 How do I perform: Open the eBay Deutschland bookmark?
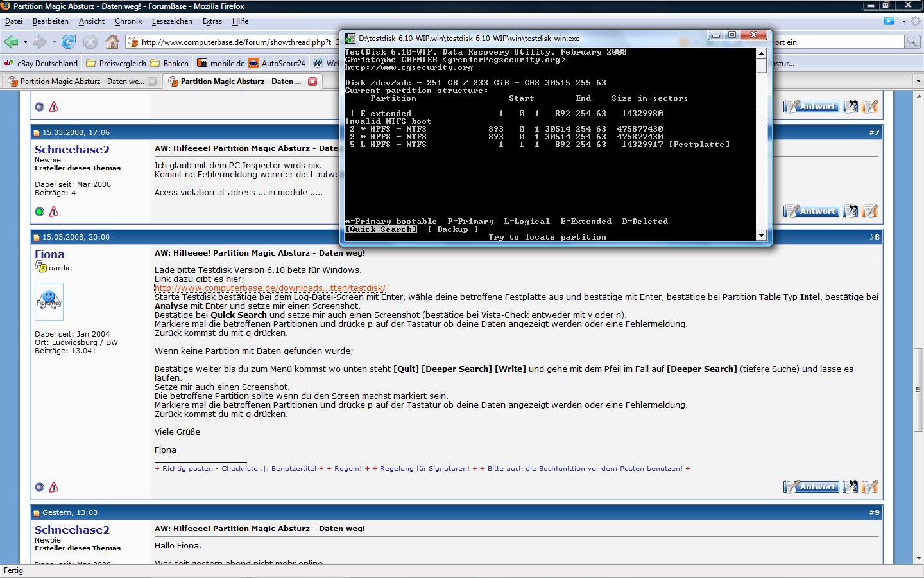click(42, 63)
